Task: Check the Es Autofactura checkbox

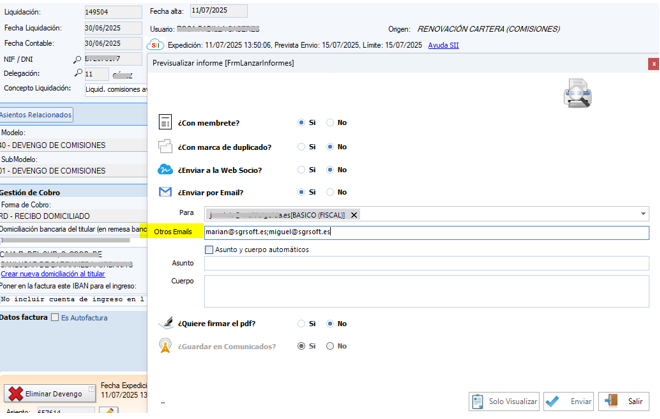Action: click(54, 317)
